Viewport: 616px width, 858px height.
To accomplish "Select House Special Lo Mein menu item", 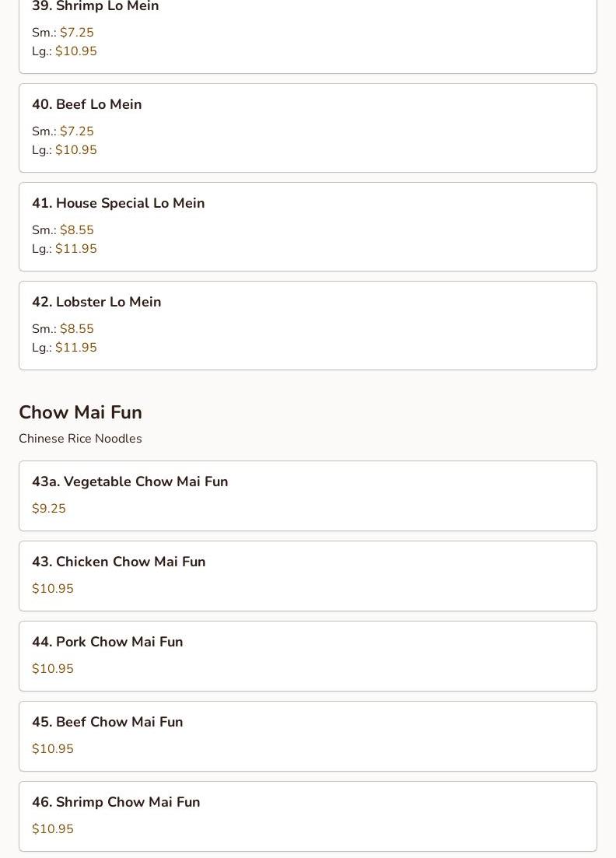I will click(118, 203).
